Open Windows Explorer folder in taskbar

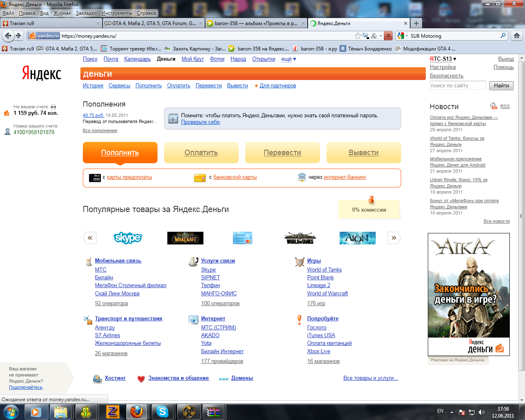click(x=61, y=411)
